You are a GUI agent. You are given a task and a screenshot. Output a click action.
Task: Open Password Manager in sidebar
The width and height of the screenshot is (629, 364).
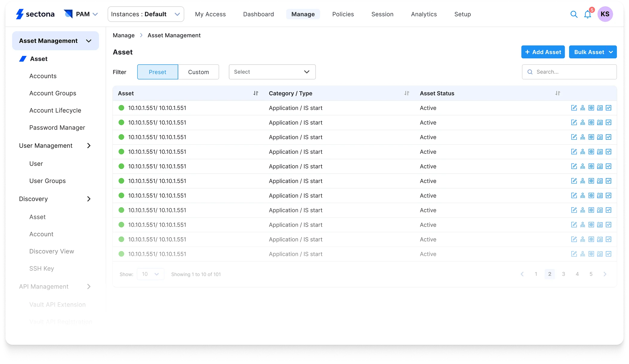pyautogui.click(x=57, y=128)
